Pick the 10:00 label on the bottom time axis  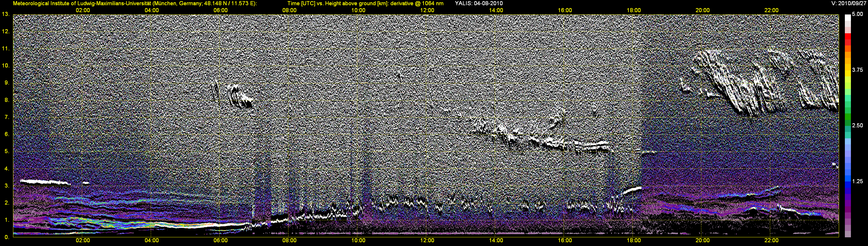coord(358,241)
